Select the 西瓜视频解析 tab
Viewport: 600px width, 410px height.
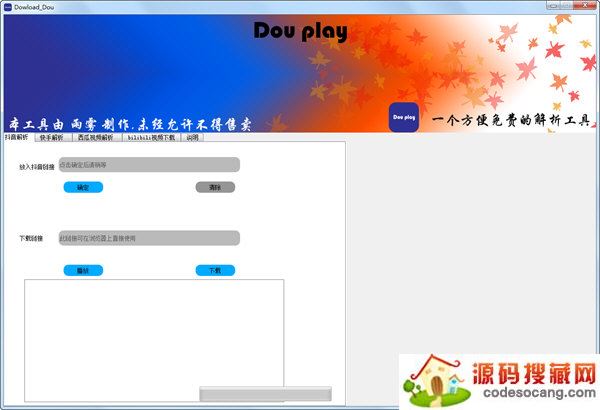tap(96, 137)
